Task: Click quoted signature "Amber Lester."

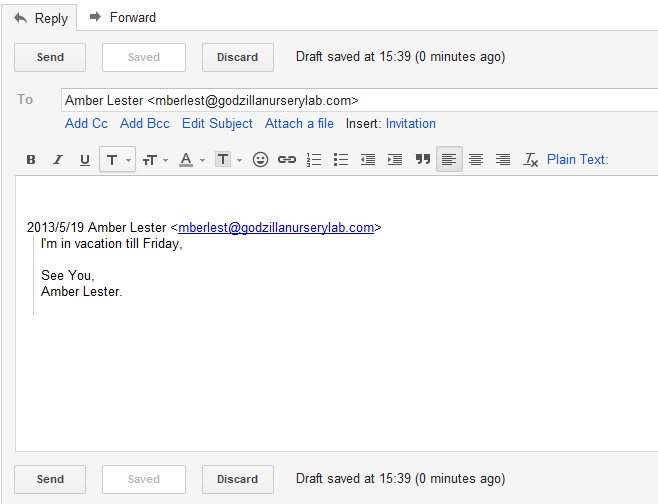Action: click(x=82, y=291)
